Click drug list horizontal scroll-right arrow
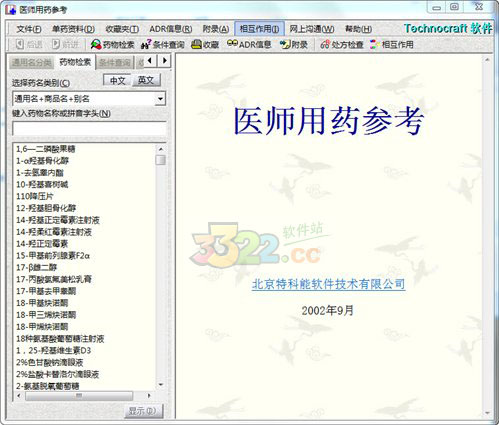The width and height of the screenshot is (499, 425). [149, 396]
